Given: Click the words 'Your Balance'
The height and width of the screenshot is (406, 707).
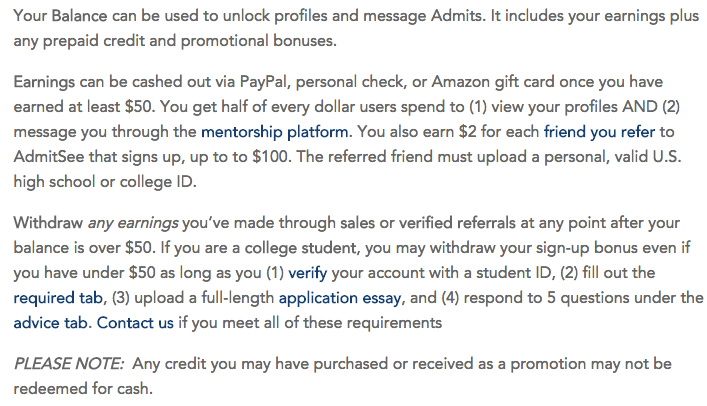Looking at the screenshot, I should click(x=60, y=17).
